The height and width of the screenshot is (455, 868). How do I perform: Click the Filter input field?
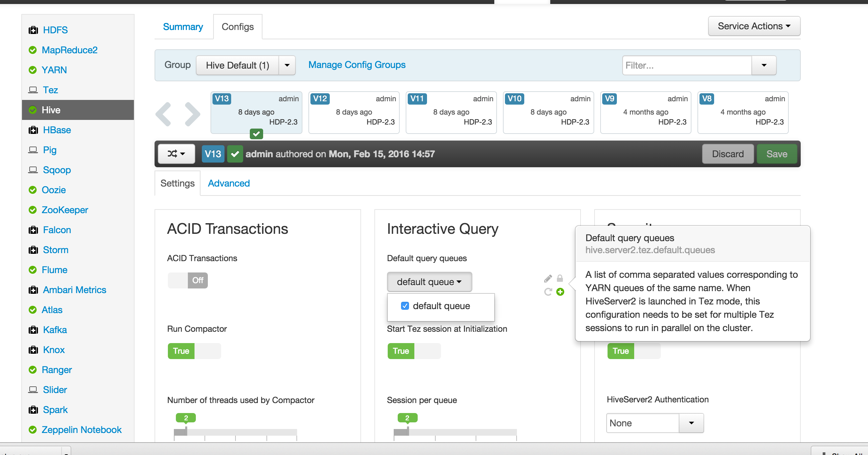[x=687, y=65]
